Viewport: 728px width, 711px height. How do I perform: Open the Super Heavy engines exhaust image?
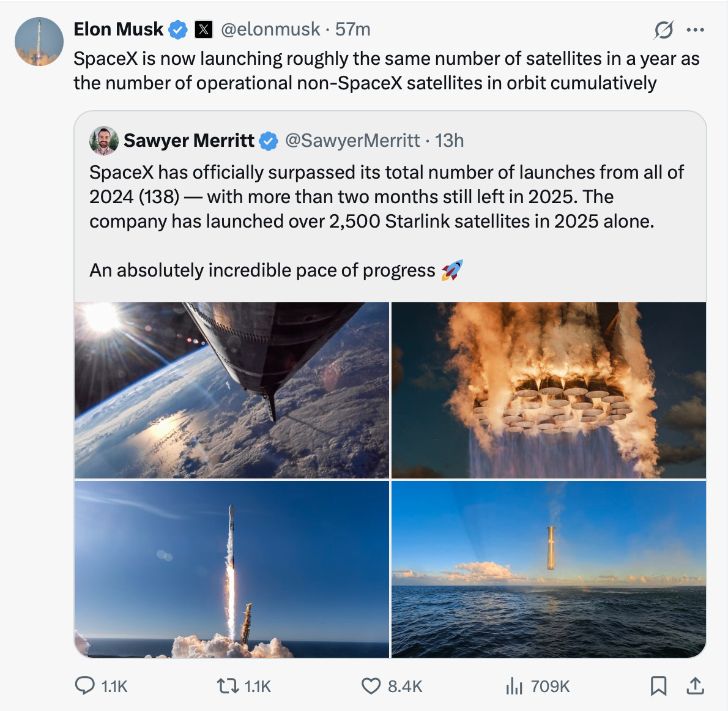click(551, 389)
